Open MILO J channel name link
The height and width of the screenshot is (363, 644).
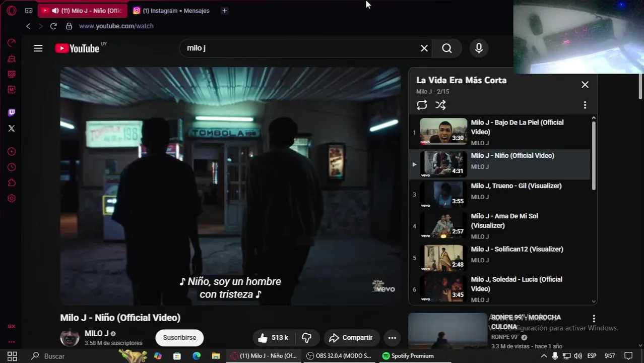pos(97,333)
